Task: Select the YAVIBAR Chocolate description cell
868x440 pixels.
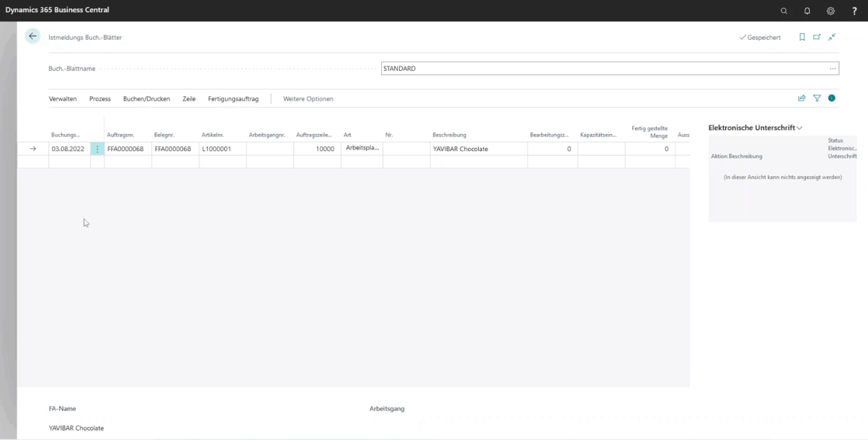Action: 478,148
